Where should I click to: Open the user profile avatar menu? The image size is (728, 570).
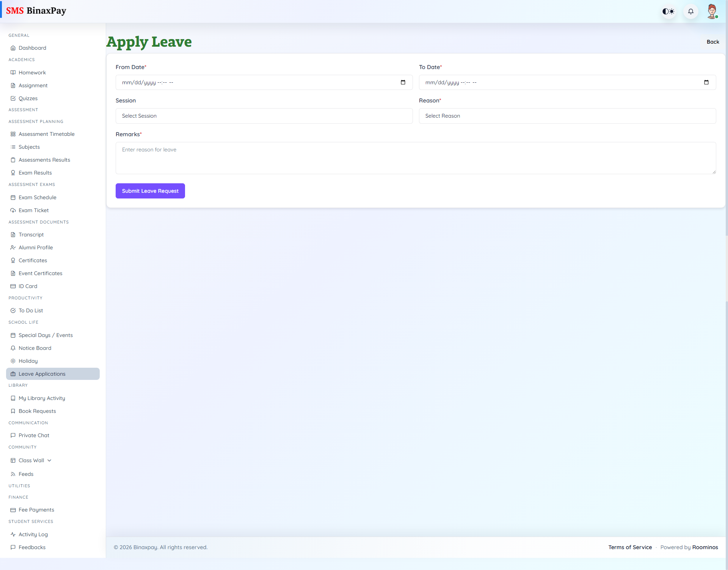tap(713, 11)
